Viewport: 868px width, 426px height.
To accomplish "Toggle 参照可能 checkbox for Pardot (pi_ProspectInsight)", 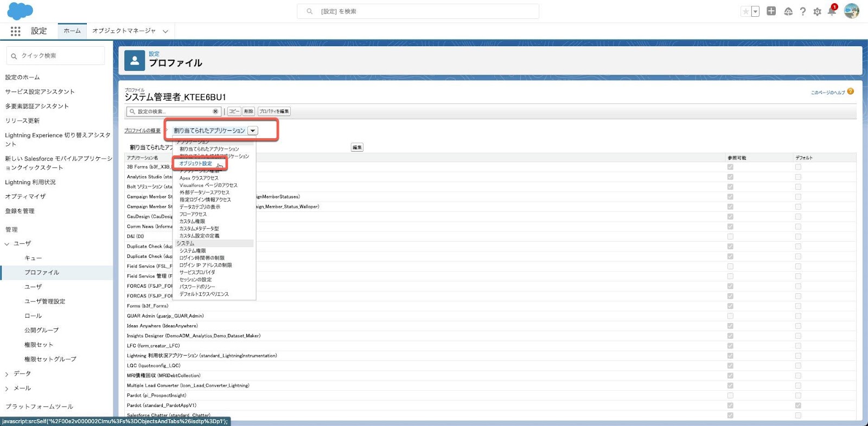I will click(730, 396).
